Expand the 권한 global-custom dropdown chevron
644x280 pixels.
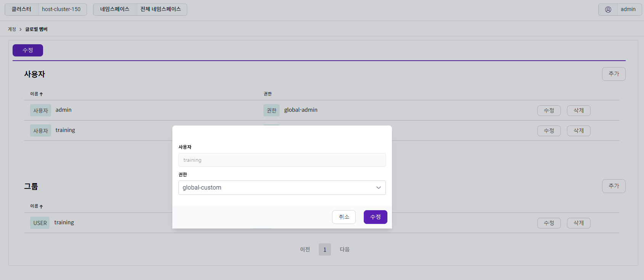(379, 188)
